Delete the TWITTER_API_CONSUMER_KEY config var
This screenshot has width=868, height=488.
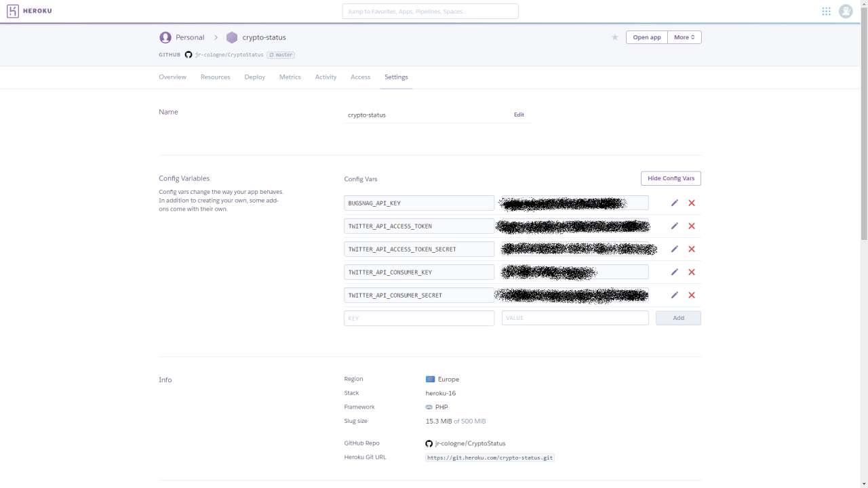coord(692,272)
